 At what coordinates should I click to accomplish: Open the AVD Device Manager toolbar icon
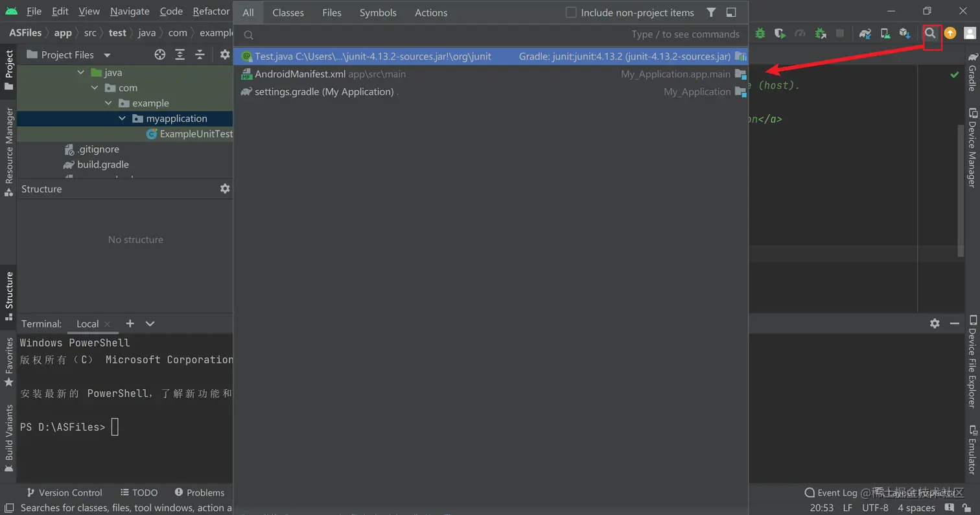(885, 33)
